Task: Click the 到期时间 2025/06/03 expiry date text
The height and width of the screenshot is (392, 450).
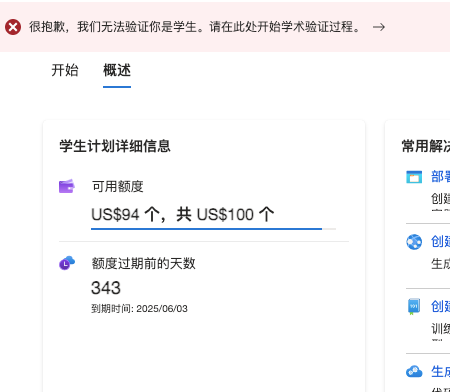Action: (x=139, y=309)
